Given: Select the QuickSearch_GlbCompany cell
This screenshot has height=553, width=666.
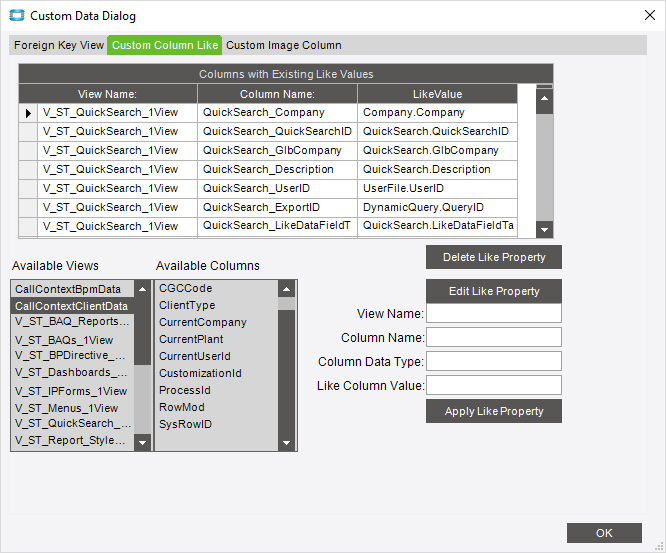Looking at the screenshot, I should click(277, 151).
